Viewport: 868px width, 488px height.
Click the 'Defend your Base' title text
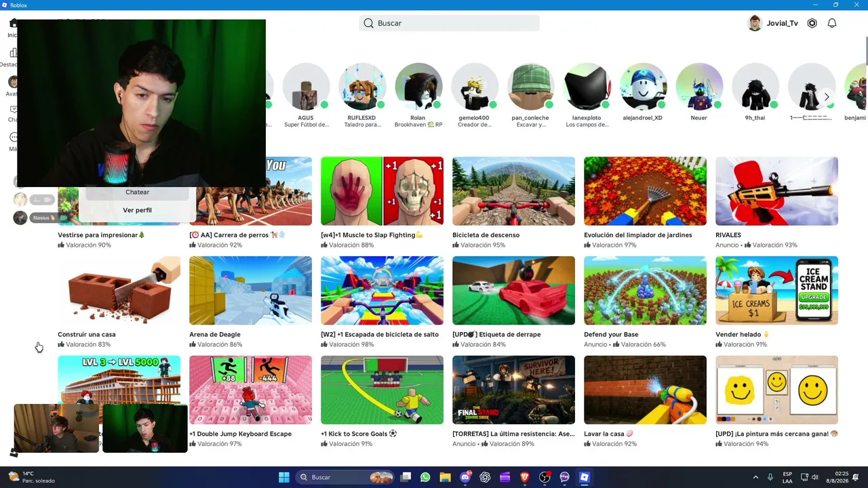point(611,334)
